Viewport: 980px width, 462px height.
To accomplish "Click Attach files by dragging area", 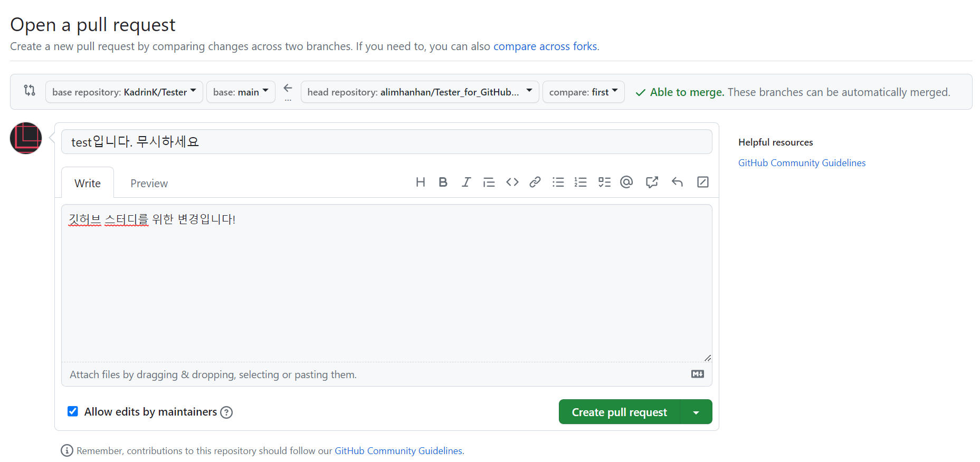I will pos(387,374).
